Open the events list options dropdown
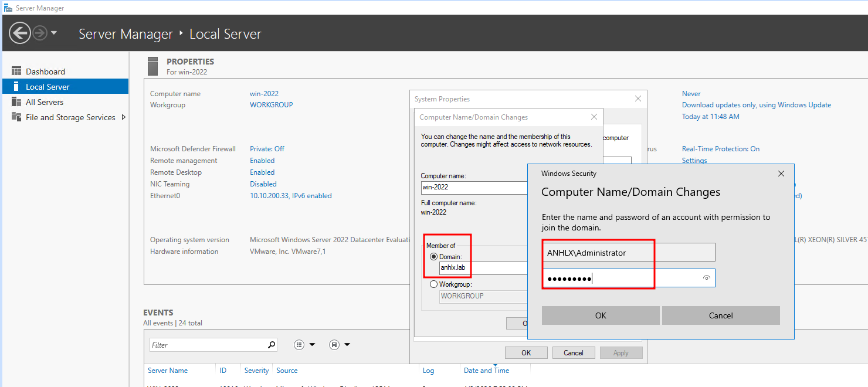This screenshot has width=868, height=387. (306, 345)
